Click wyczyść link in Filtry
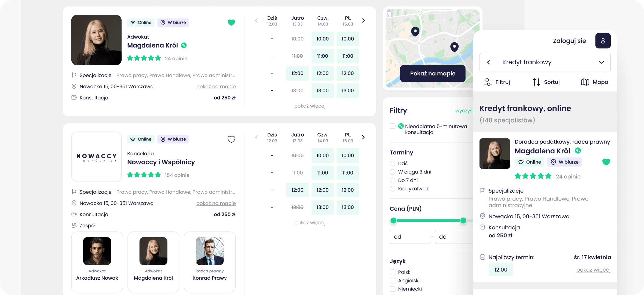The height and width of the screenshot is (295, 644). (x=464, y=111)
